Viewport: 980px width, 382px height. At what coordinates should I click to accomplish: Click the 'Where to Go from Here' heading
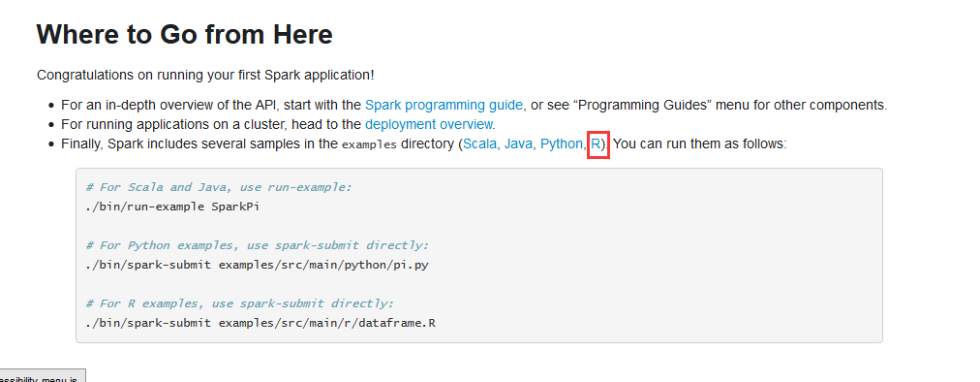(184, 35)
